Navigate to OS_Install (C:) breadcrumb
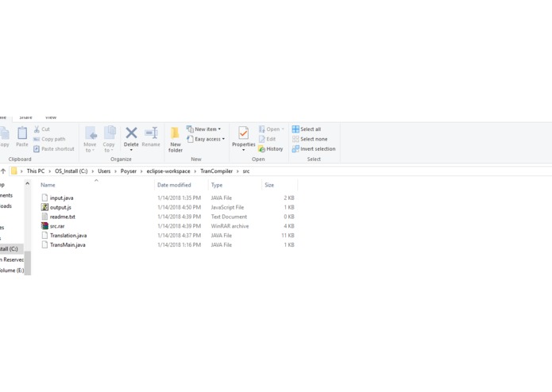 pyautogui.click(x=71, y=171)
